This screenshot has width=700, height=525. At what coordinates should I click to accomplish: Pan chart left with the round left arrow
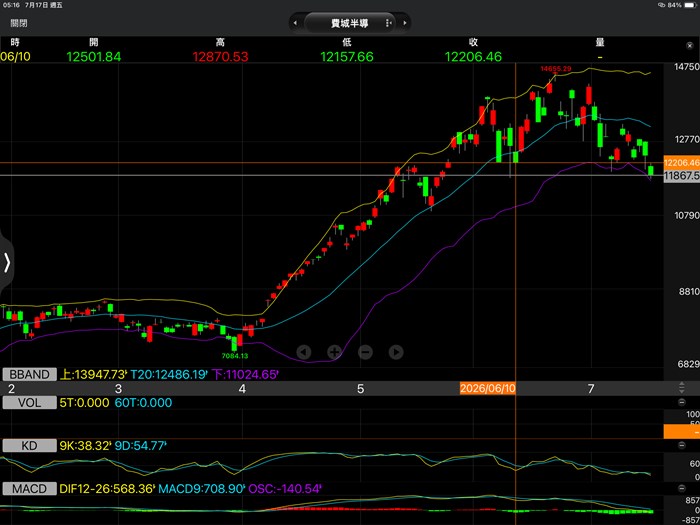[x=304, y=352]
